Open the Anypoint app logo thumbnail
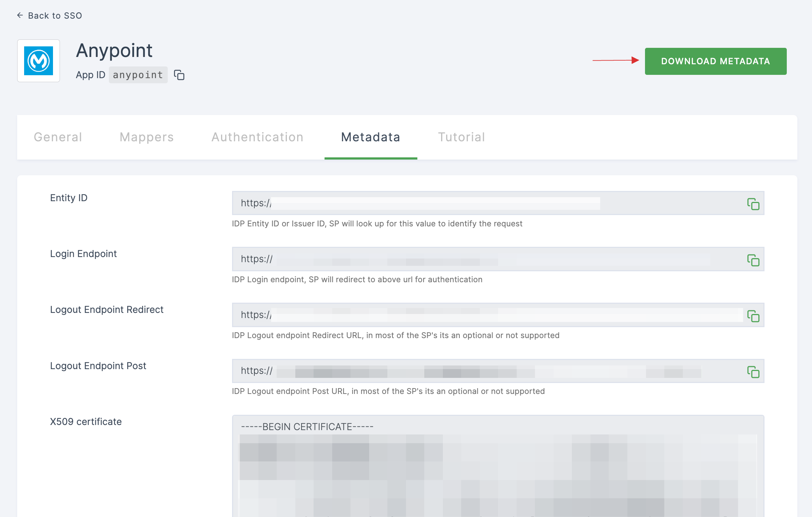This screenshot has height=517, width=812. (38, 61)
